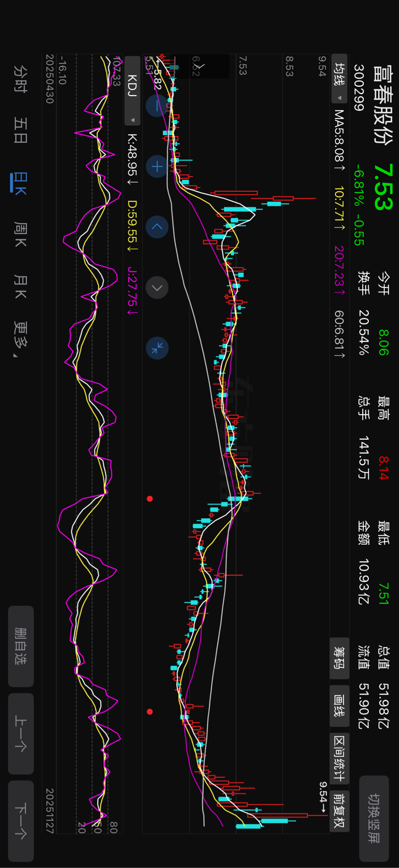Viewport: 399px width, 868px height.
Task: Open the 均线 indicator dropdown
Action: [x=340, y=78]
